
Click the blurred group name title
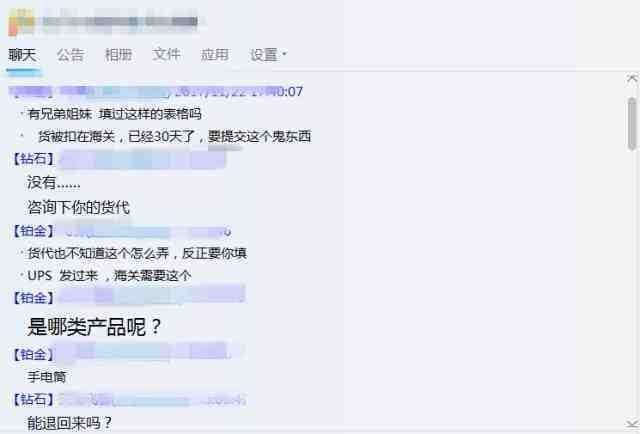pyautogui.click(x=120, y=22)
